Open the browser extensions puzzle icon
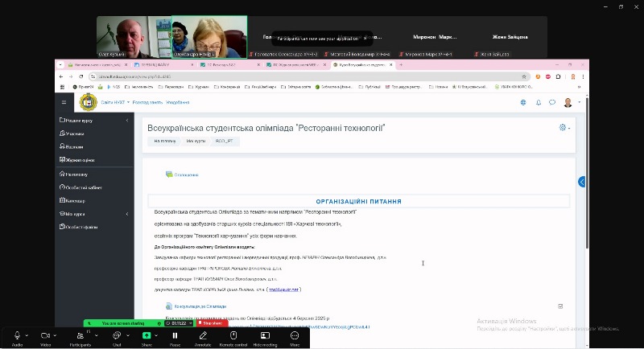Viewport: 644px width, 349px height. pos(558,76)
